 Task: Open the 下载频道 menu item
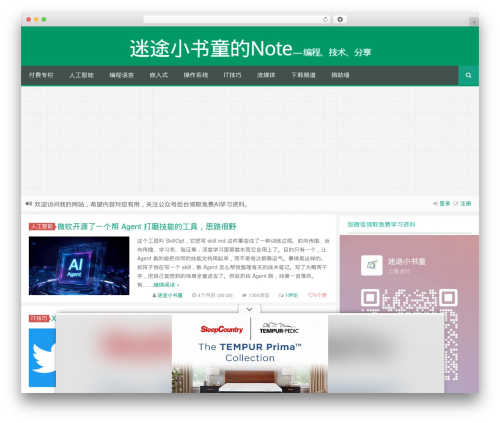303,75
